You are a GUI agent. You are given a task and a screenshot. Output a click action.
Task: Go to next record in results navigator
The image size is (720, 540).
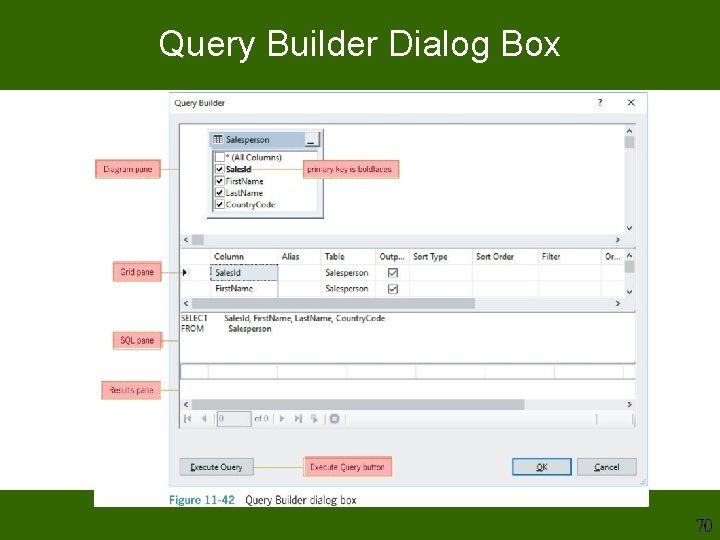[x=282, y=419]
